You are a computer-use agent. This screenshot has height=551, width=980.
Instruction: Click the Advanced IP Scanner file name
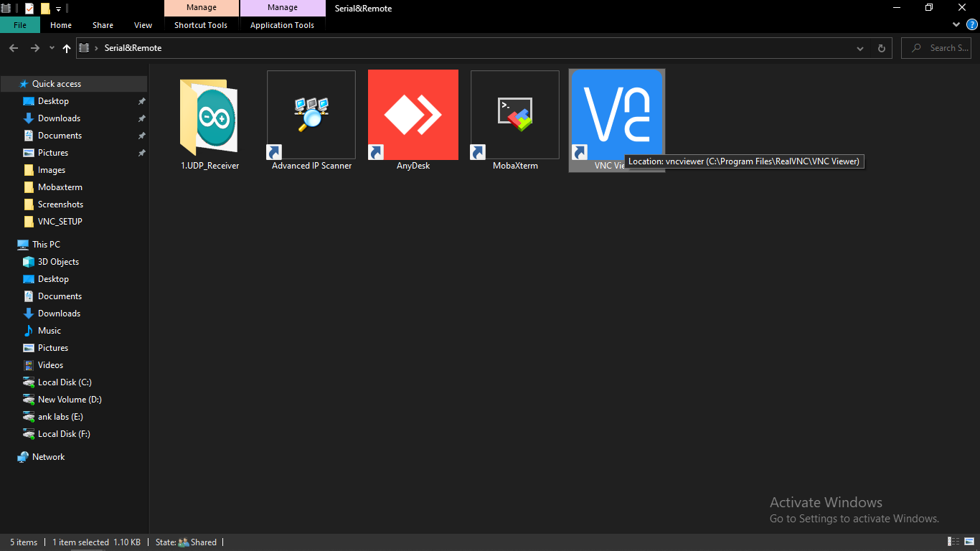point(311,166)
